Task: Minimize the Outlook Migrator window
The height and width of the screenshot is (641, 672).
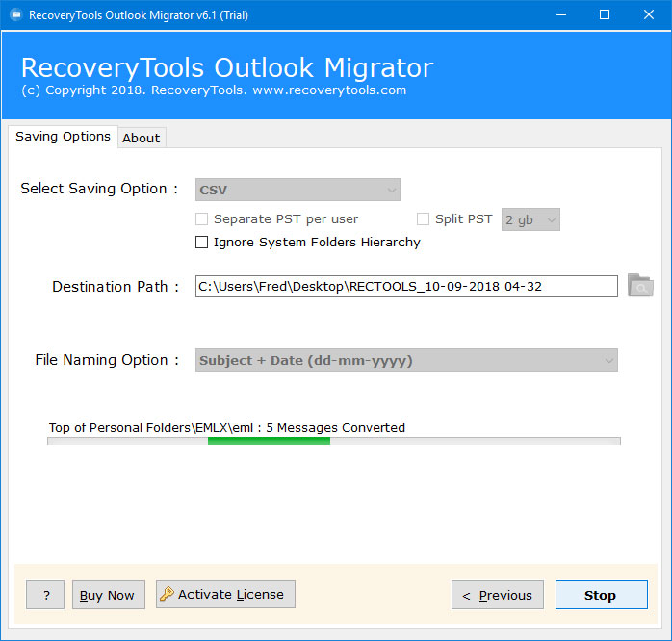Action: 561,15
